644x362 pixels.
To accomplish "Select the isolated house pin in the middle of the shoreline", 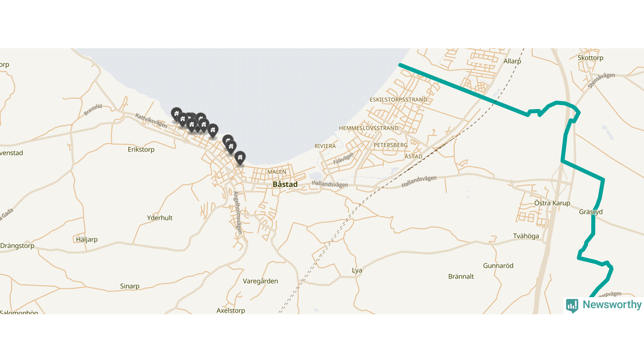I will (x=213, y=130).
